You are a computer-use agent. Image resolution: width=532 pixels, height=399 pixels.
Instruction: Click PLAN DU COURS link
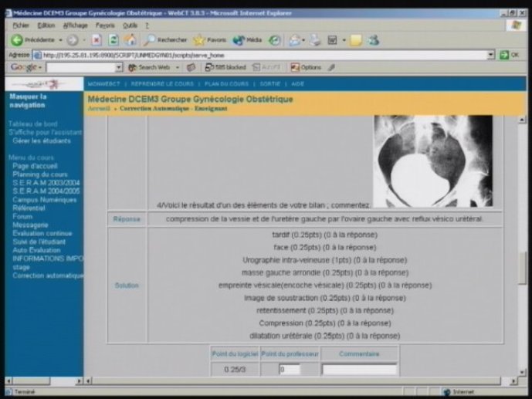pos(227,84)
